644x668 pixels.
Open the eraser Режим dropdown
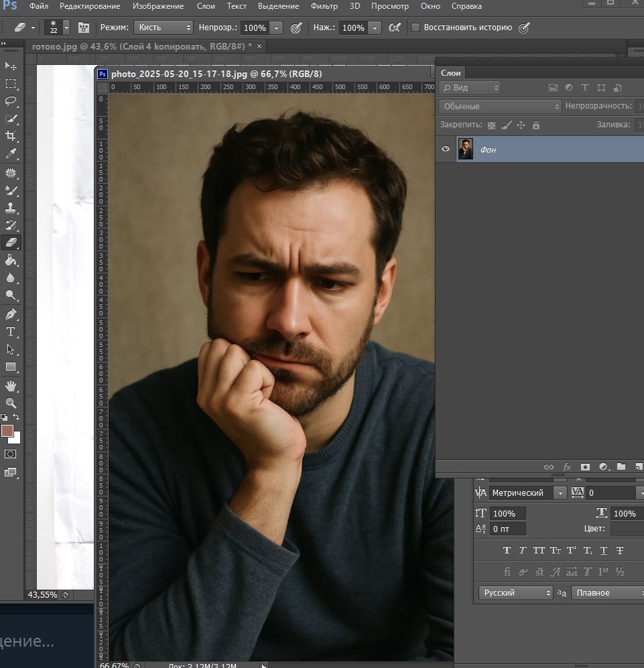[164, 27]
